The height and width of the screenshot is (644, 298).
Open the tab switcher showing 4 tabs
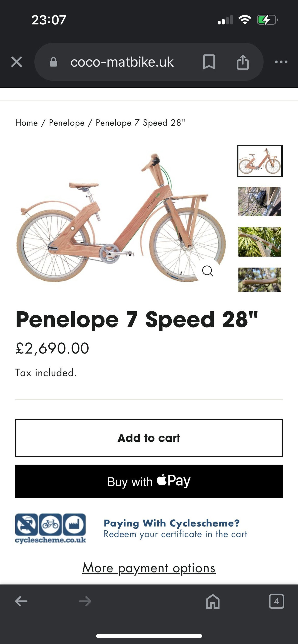pos(276,601)
